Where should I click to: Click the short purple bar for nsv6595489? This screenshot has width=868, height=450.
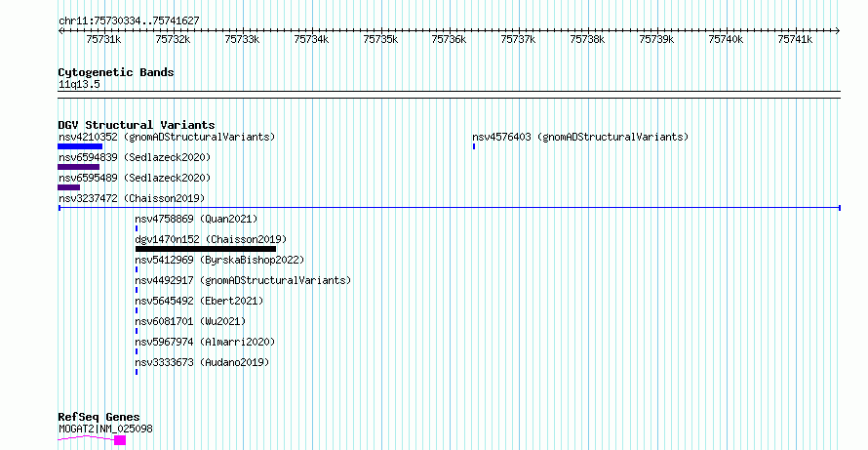tap(68, 187)
